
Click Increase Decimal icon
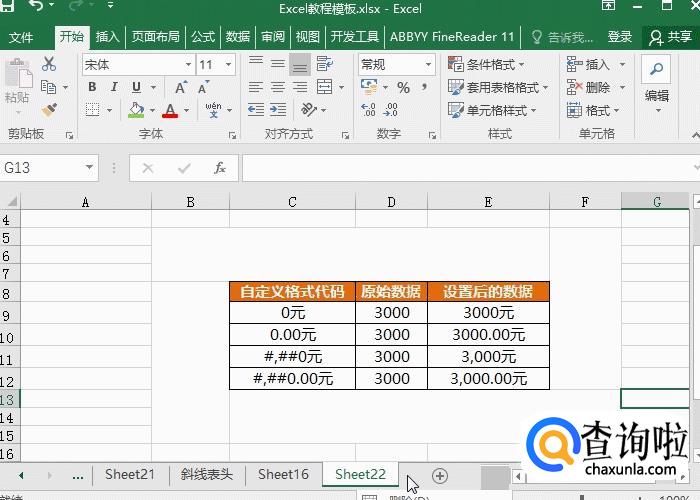click(x=368, y=110)
